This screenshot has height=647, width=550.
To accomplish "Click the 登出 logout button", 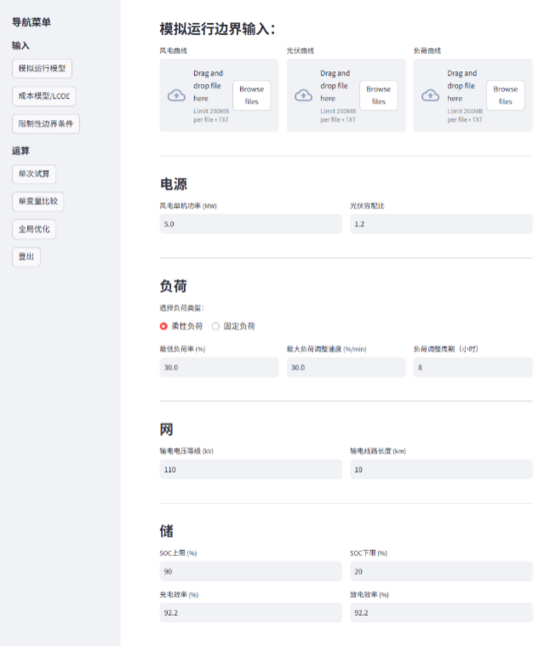I will coord(26,257).
